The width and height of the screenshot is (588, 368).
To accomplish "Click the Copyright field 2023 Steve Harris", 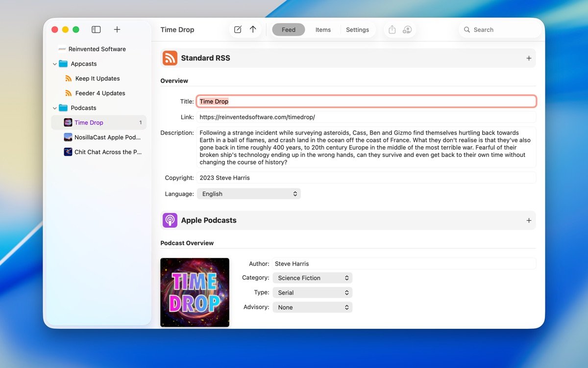I will [367, 178].
